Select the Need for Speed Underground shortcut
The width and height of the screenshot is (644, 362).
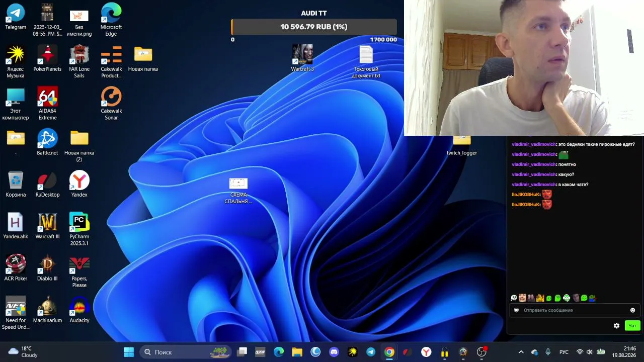[x=16, y=313]
